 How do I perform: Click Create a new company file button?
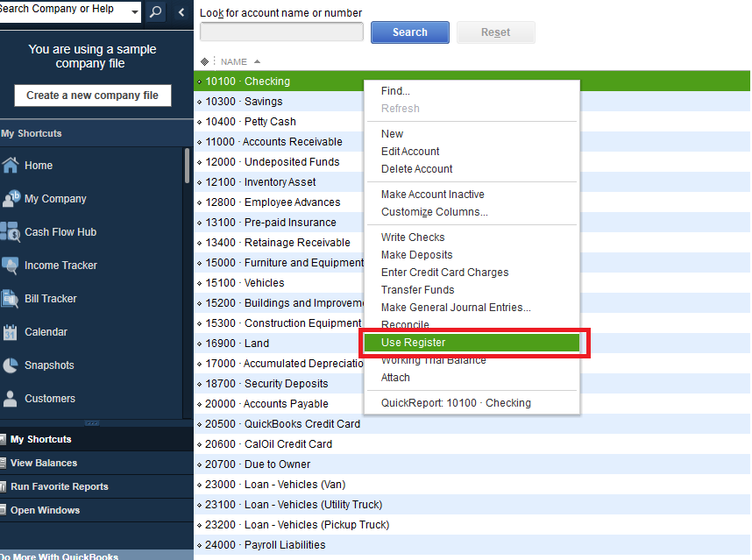pos(93,96)
